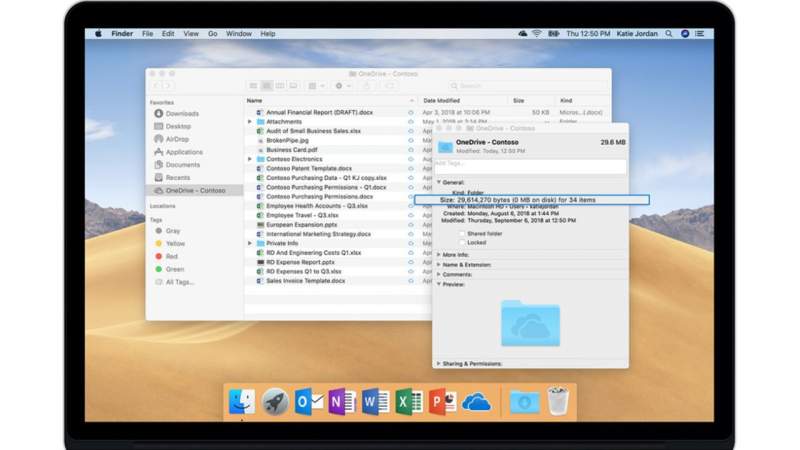Switch Finder to gallery view
The height and width of the screenshot is (450, 800).
293,86
